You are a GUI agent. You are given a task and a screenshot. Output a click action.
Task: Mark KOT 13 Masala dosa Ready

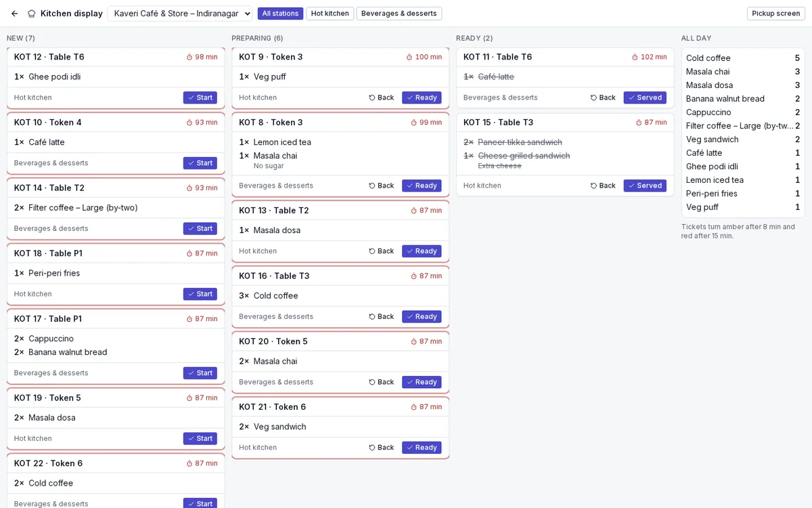pos(422,251)
